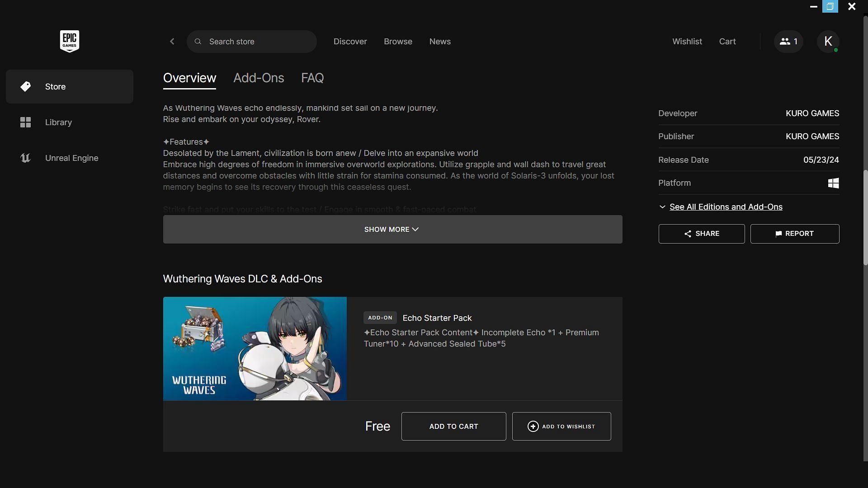Image resolution: width=868 pixels, height=488 pixels.
Task: Add Echo Starter Pack to wishlist
Action: pos(561,427)
